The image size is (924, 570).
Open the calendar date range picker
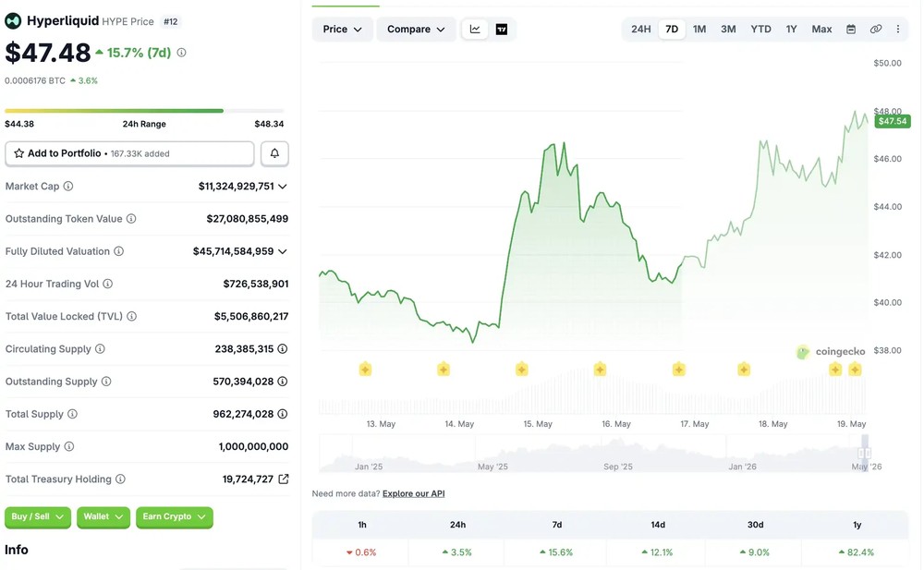(x=851, y=29)
